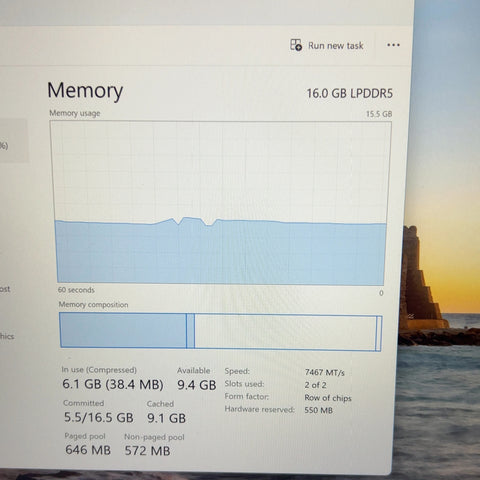Click the 2 of 2 slots value
The image size is (480, 480).
[x=315, y=385]
